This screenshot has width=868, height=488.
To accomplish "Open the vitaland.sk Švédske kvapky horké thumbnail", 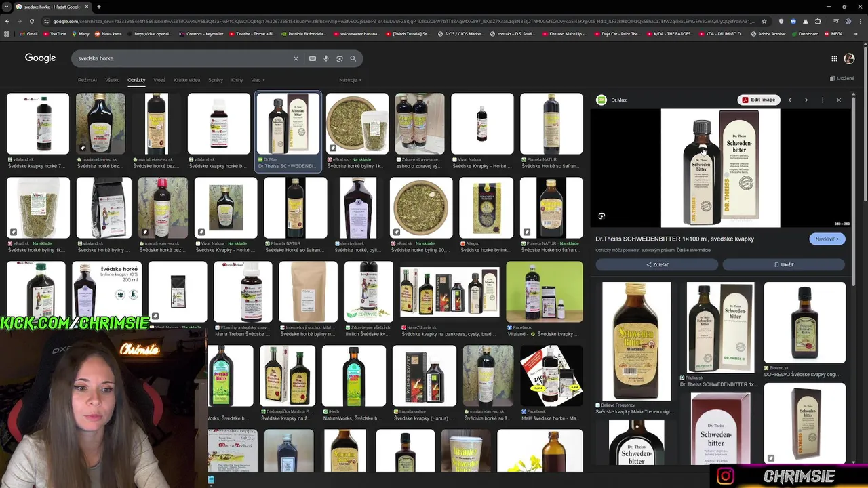I will [38, 123].
